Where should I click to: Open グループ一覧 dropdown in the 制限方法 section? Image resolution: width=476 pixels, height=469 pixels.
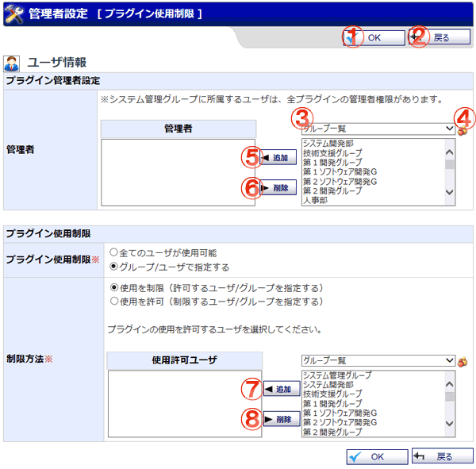(x=378, y=360)
